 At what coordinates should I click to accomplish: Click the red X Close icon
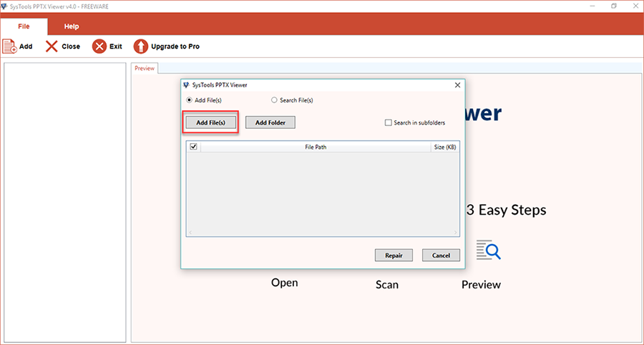tap(52, 47)
